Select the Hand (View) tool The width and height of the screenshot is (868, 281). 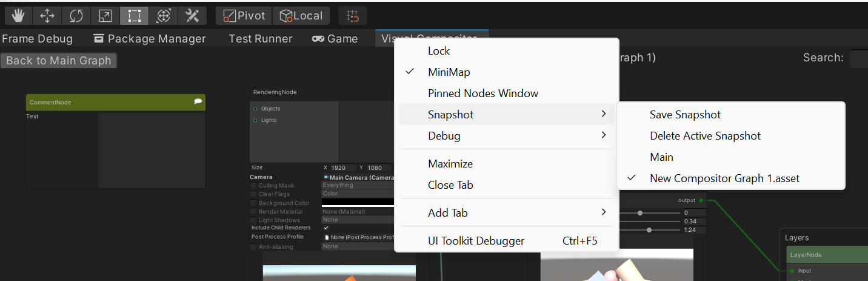[x=18, y=16]
